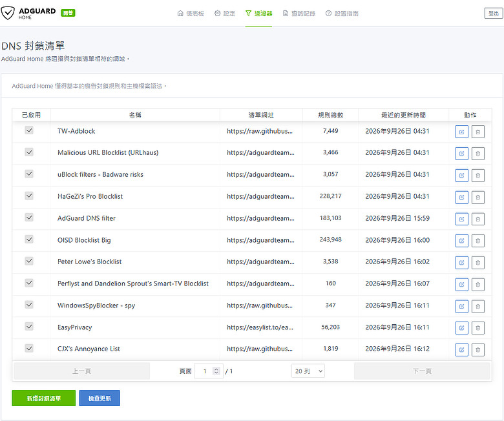Delete HaGeZi's Pro Blocklist
The image size is (504, 421).
(x=478, y=197)
